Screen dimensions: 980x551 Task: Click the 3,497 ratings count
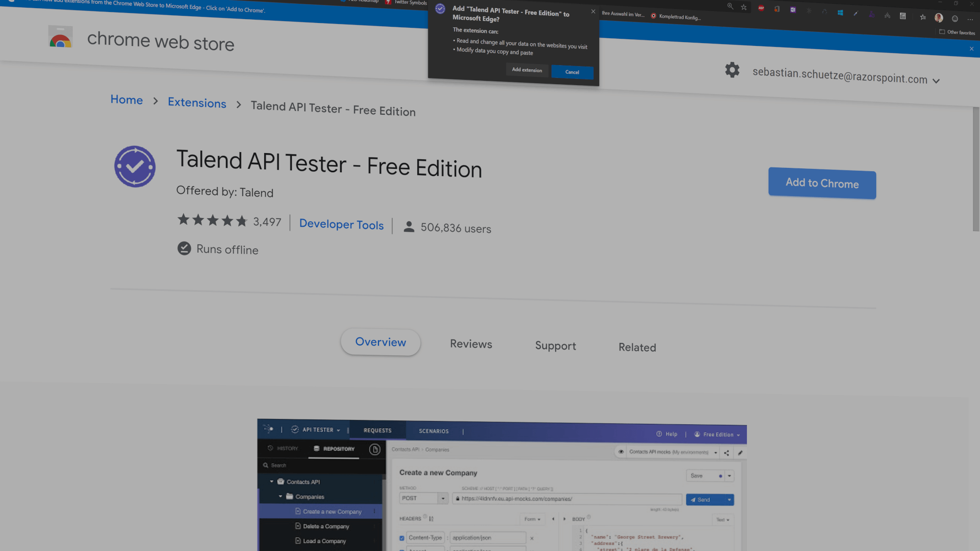pyautogui.click(x=267, y=222)
